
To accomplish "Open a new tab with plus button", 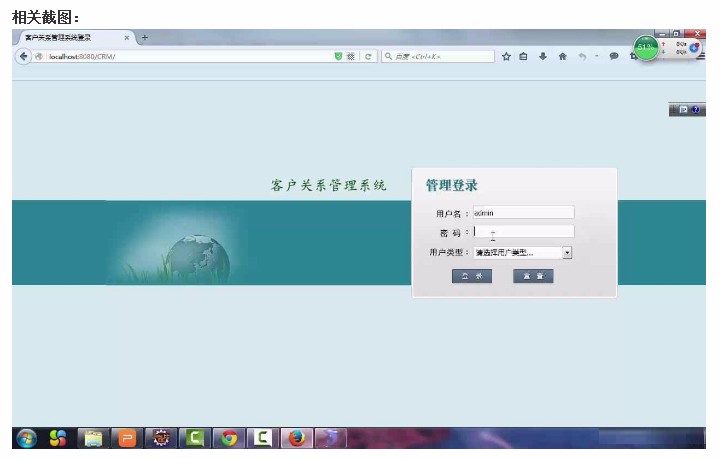I will coord(145,38).
